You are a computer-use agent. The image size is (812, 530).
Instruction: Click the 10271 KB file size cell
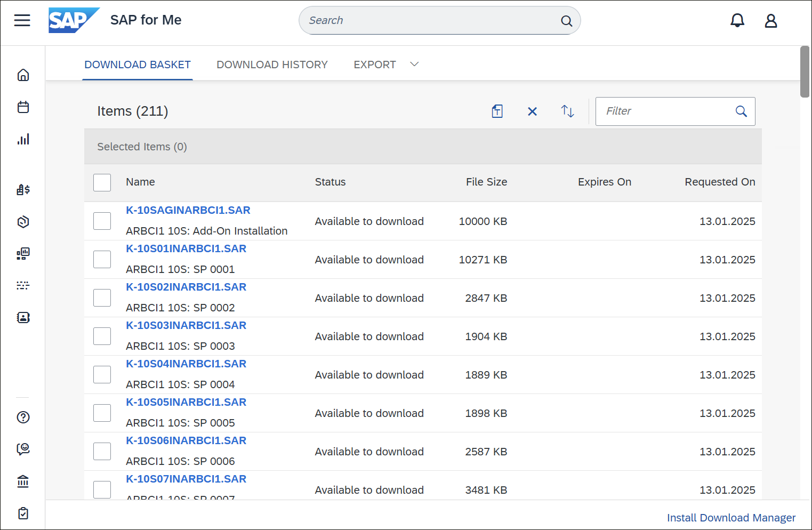[x=483, y=260]
